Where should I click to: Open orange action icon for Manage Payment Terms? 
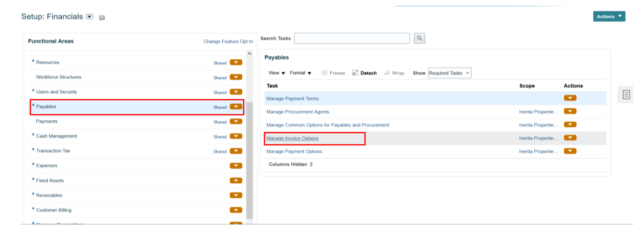(570, 98)
